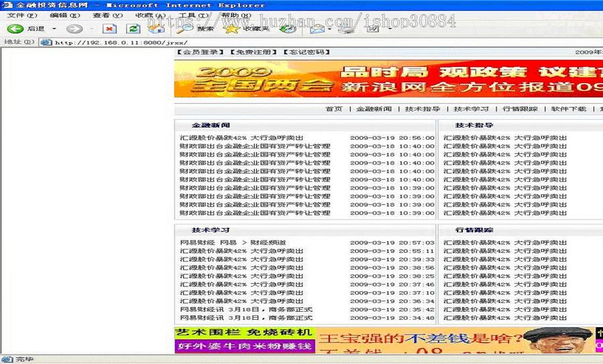603x364 pixels.
Task: Open 软件下载 in the navigation bar
Action: tap(568, 109)
